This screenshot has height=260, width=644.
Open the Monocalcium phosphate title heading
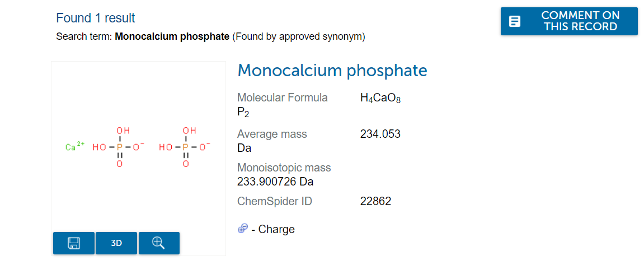(332, 71)
